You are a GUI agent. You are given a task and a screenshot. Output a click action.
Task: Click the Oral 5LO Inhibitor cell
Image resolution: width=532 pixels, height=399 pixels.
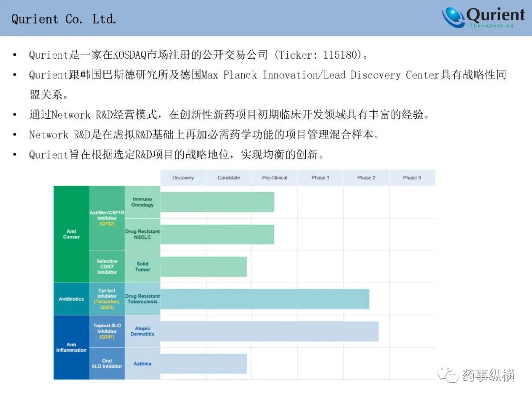click(x=107, y=364)
